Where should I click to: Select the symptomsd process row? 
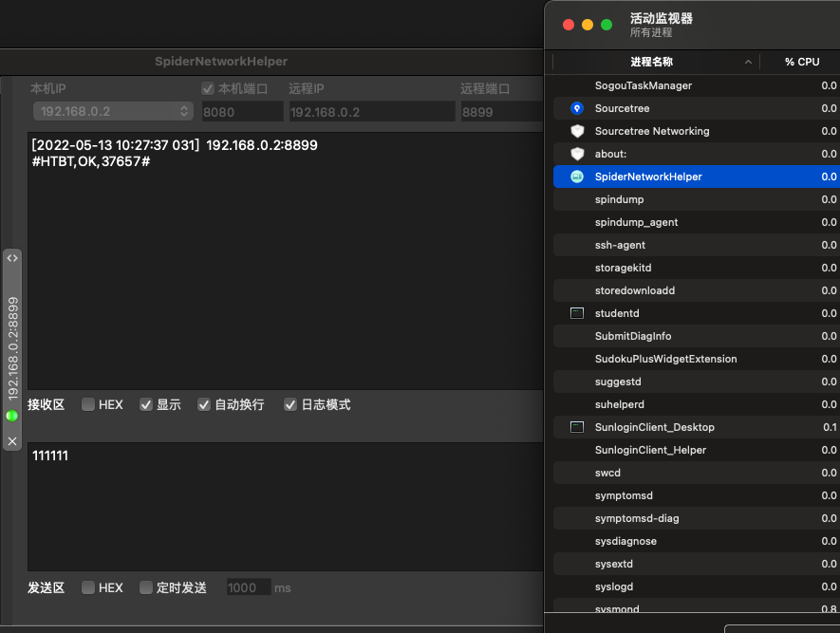(x=697, y=495)
